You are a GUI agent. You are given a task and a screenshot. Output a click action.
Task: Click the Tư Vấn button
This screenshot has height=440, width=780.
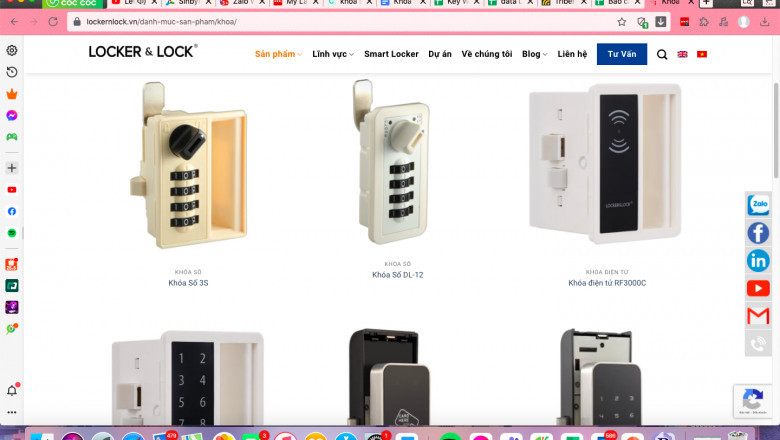pos(622,54)
